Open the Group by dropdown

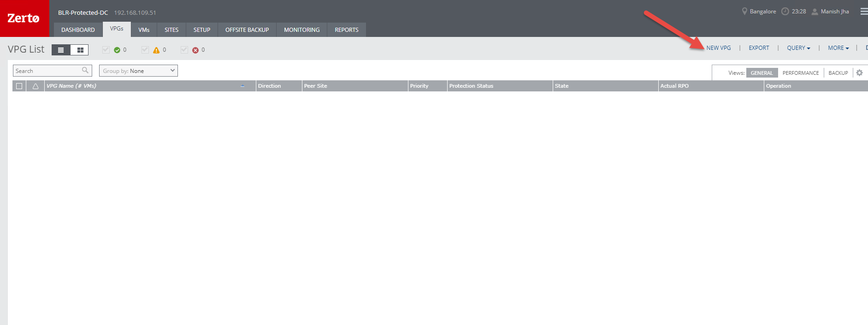point(138,71)
